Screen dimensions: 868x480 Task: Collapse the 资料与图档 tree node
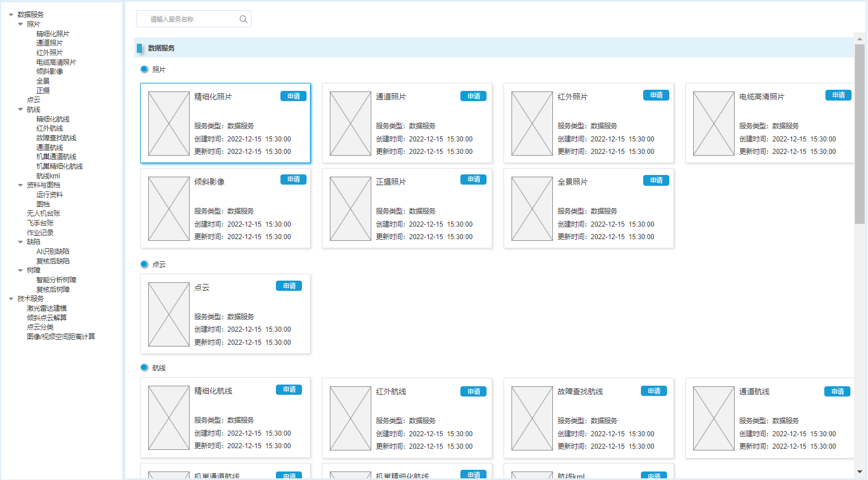point(20,185)
